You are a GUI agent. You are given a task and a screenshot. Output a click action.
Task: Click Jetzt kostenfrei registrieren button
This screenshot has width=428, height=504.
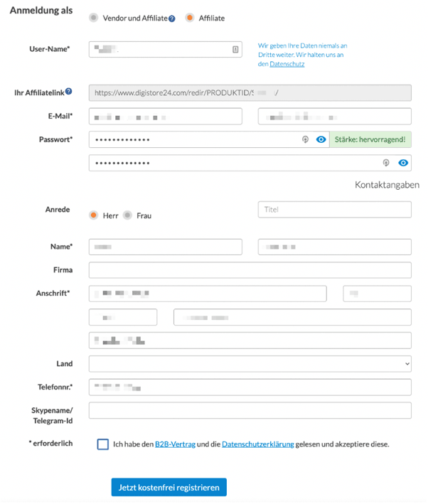(169, 487)
